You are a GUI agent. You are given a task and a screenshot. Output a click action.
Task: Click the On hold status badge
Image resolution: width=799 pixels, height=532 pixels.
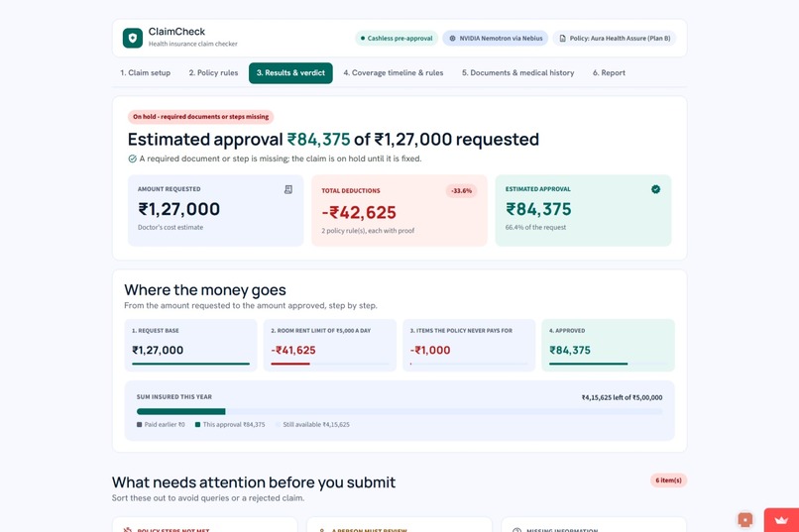pyautogui.click(x=201, y=117)
